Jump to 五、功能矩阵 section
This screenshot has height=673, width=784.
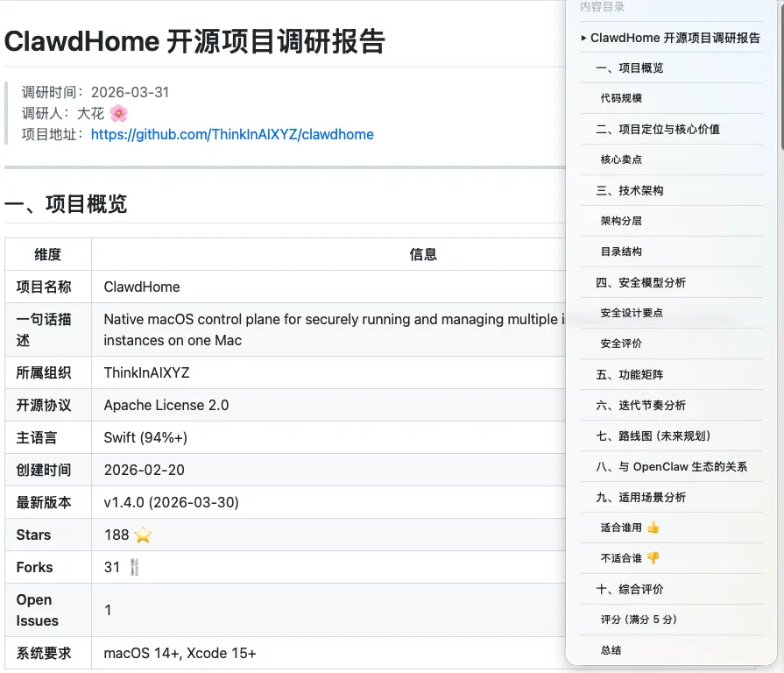630,374
